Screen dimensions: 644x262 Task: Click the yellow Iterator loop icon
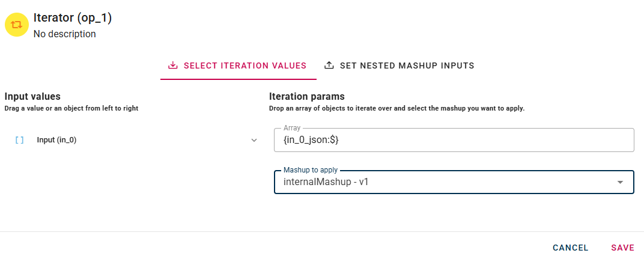coord(17,25)
